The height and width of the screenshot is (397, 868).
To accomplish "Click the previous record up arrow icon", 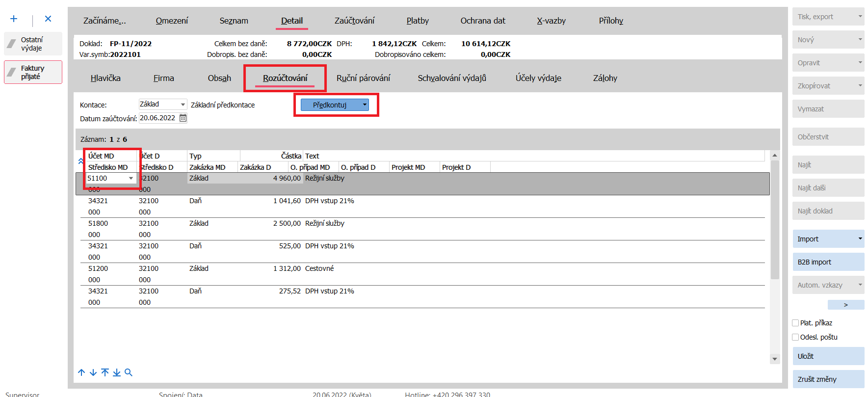I will click(x=81, y=372).
